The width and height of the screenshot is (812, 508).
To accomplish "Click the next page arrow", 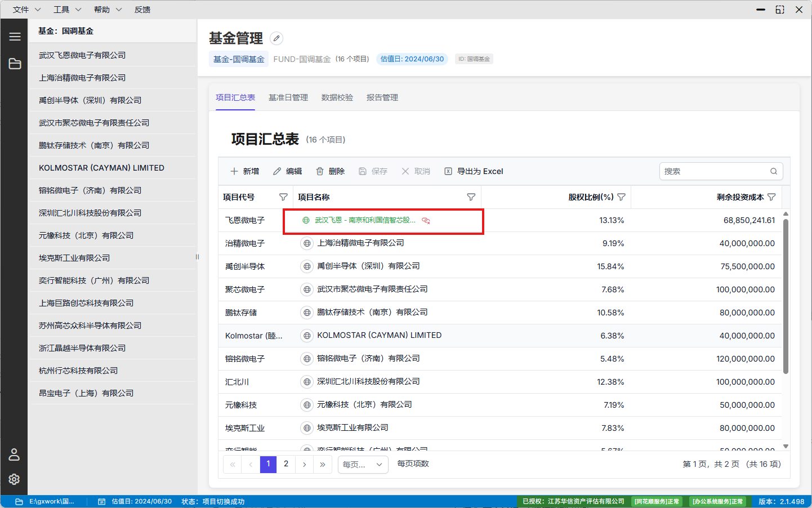I will (x=304, y=464).
